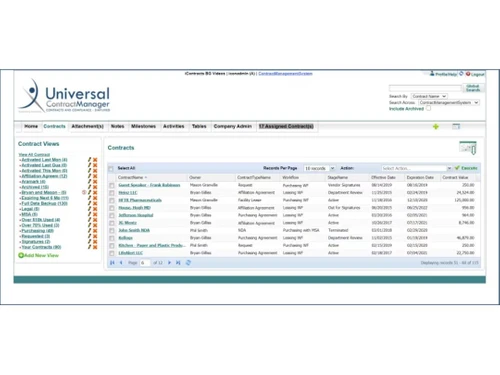
Task: Refresh the contracts grid
Action: coord(188,263)
